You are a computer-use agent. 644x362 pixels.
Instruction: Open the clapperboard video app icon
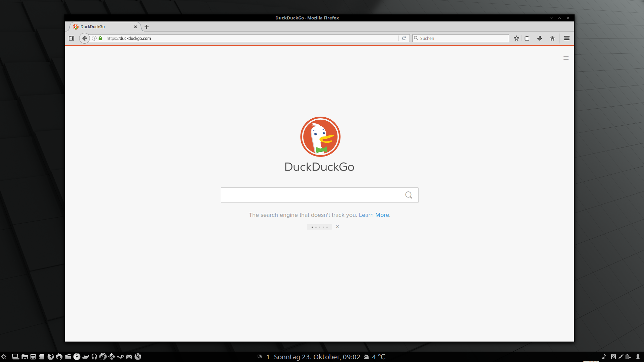click(68, 357)
